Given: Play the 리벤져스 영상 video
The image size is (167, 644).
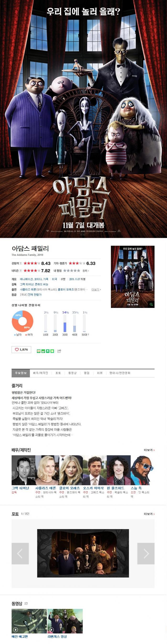Looking at the screenshot, I should point(65,621).
